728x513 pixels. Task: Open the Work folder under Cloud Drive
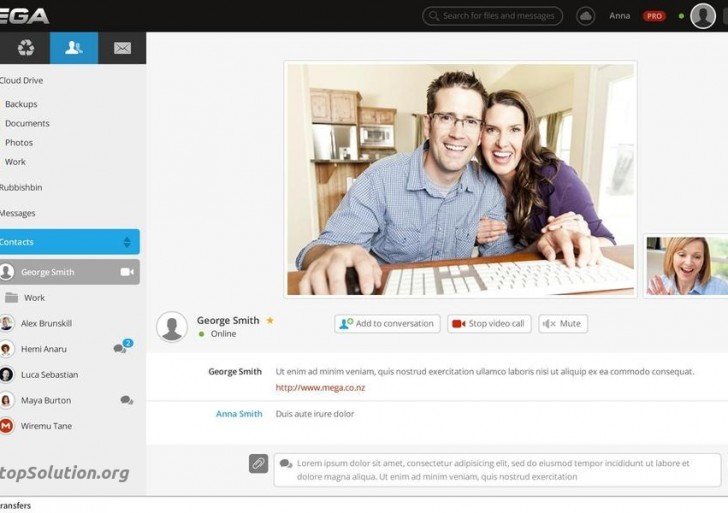(x=15, y=162)
